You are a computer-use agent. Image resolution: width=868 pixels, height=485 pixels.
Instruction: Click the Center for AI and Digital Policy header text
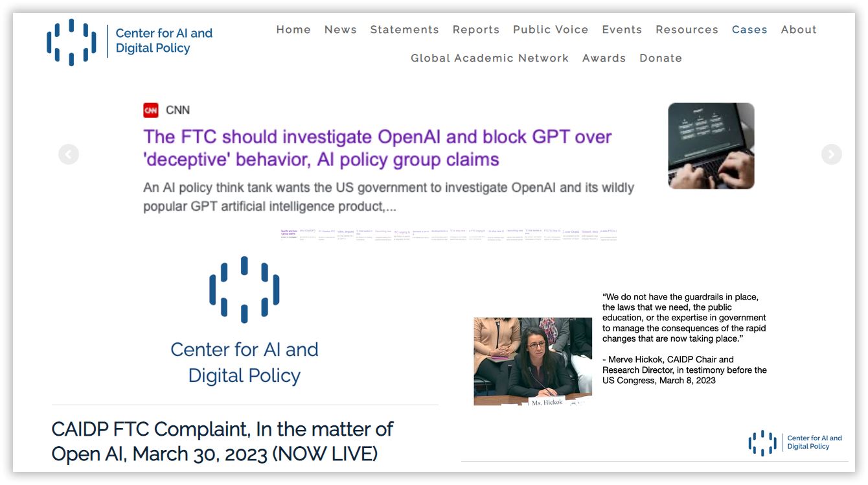point(164,40)
